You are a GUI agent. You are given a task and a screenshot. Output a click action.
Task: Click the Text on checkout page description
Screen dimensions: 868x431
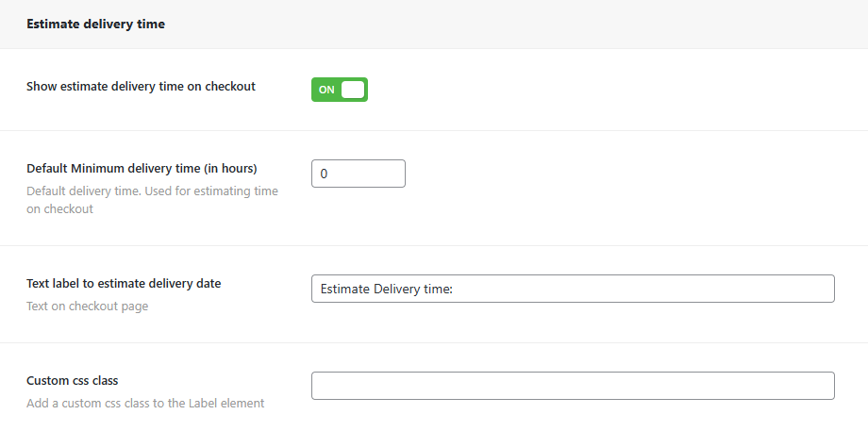point(87,306)
